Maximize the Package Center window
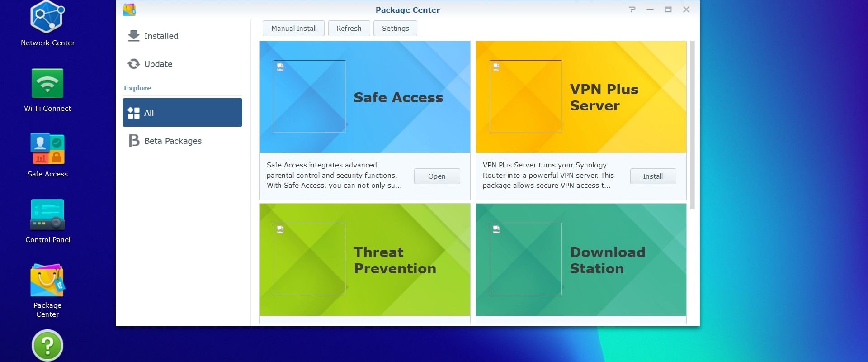This screenshot has width=868, height=362. pos(668,10)
